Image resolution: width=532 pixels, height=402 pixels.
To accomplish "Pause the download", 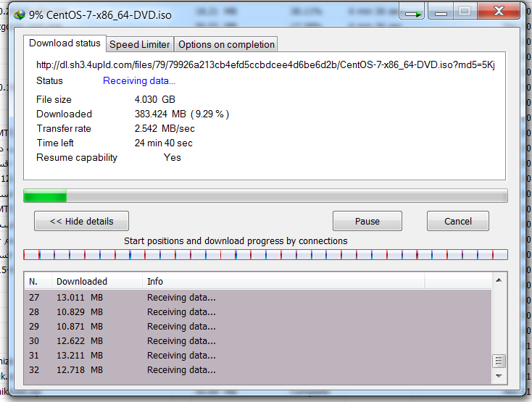I will pos(367,221).
